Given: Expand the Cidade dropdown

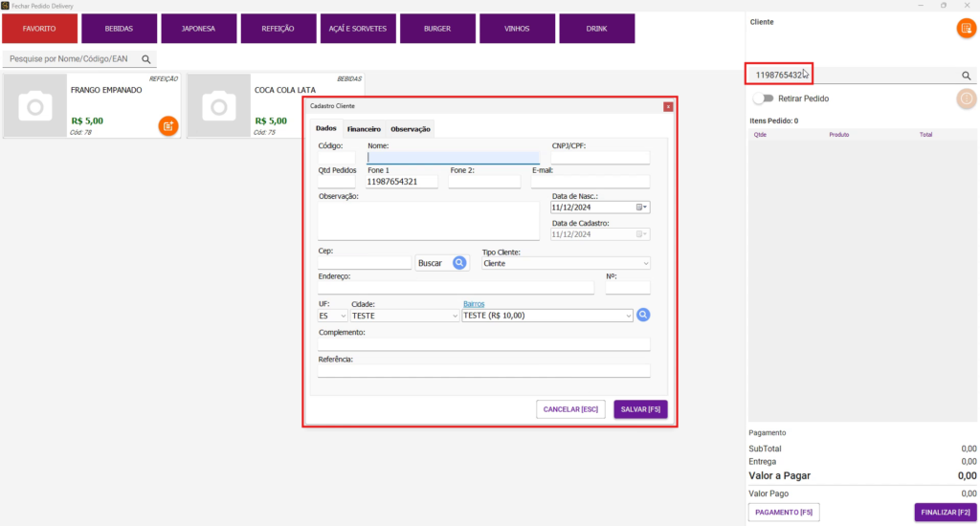Looking at the screenshot, I should pos(455,316).
